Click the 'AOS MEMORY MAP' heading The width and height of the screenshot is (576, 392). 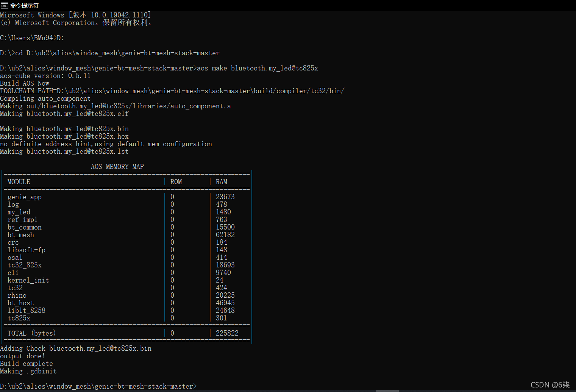pyautogui.click(x=117, y=167)
